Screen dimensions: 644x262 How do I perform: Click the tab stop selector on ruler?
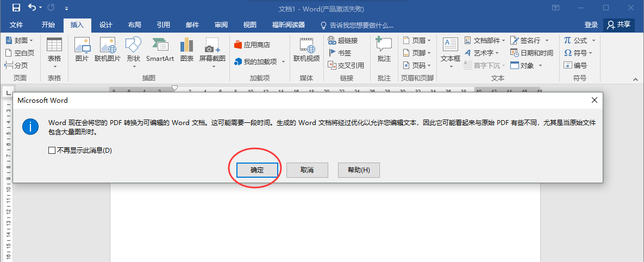[x=7, y=93]
